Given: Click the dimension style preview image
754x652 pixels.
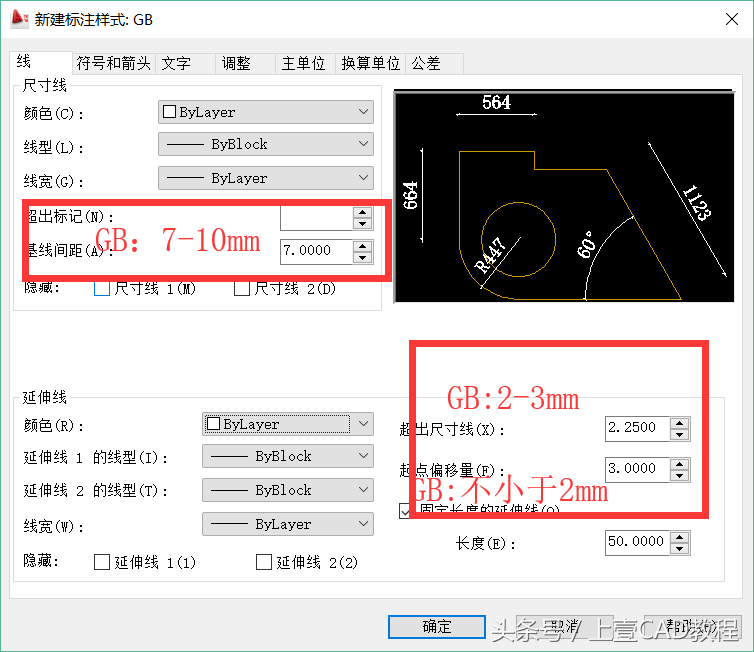Looking at the screenshot, I should 564,196.
